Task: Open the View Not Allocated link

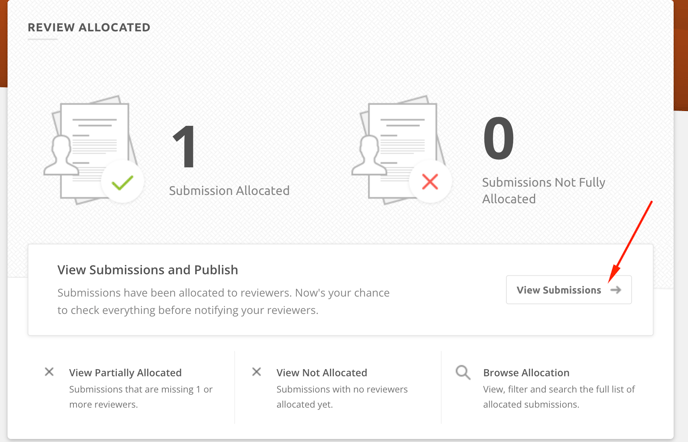Action: [x=321, y=372]
